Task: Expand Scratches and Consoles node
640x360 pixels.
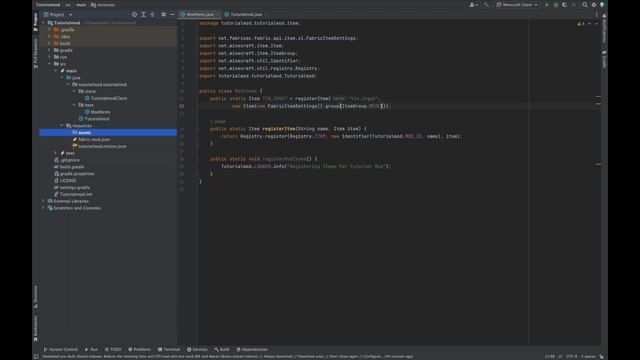Action: pyautogui.click(x=43, y=208)
